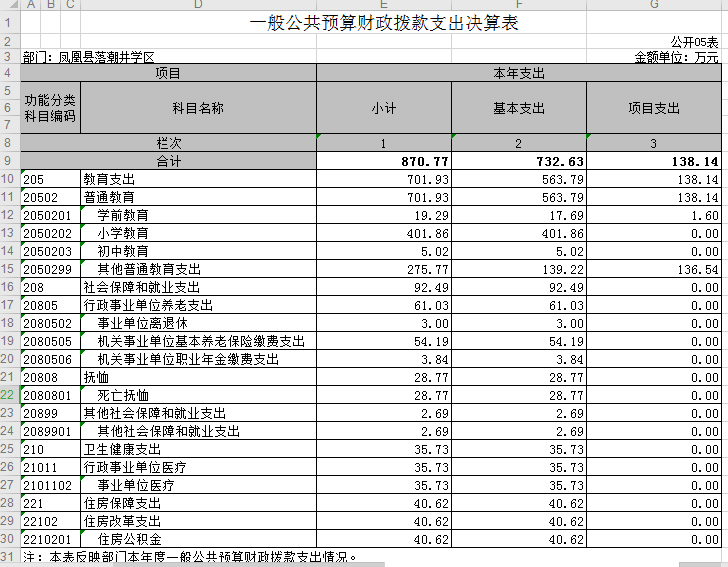Click 小计 value 3.84

pos(384,359)
